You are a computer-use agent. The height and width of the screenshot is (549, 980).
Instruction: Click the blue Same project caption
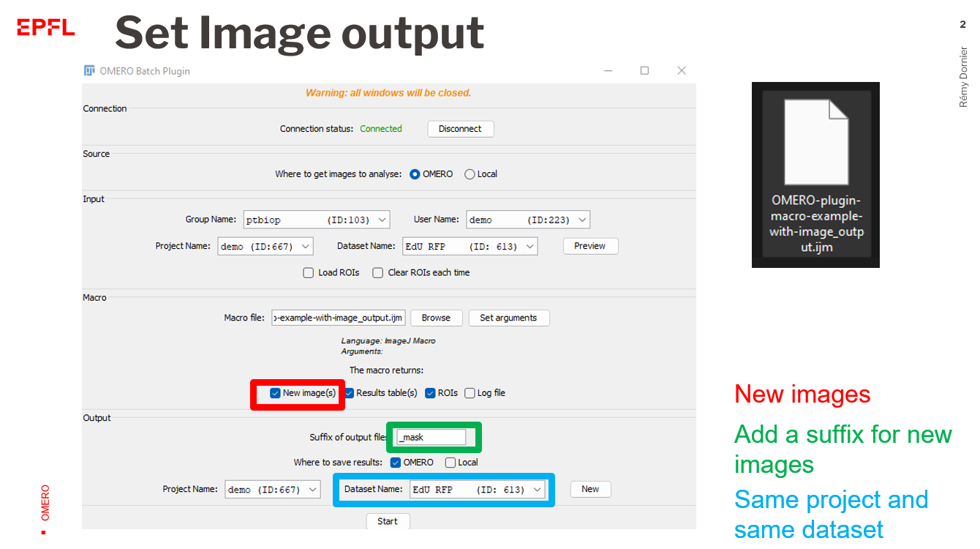831,514
